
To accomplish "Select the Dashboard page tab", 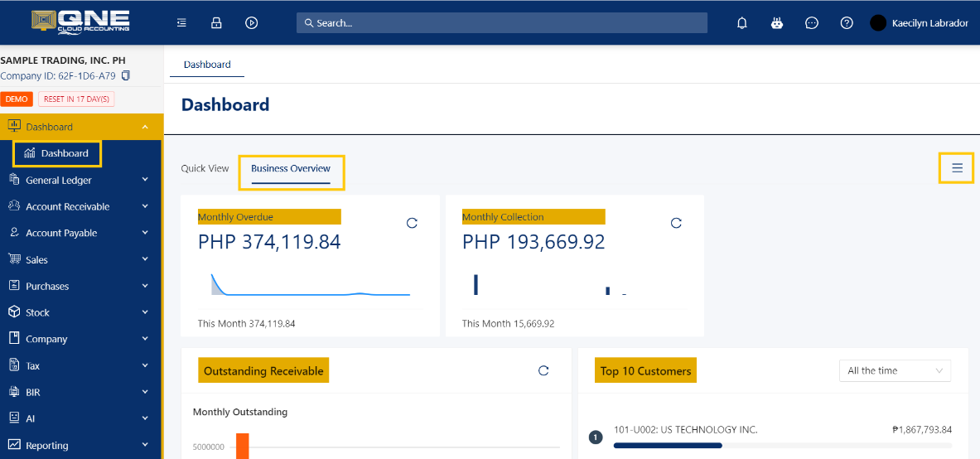I will [207, 65].
